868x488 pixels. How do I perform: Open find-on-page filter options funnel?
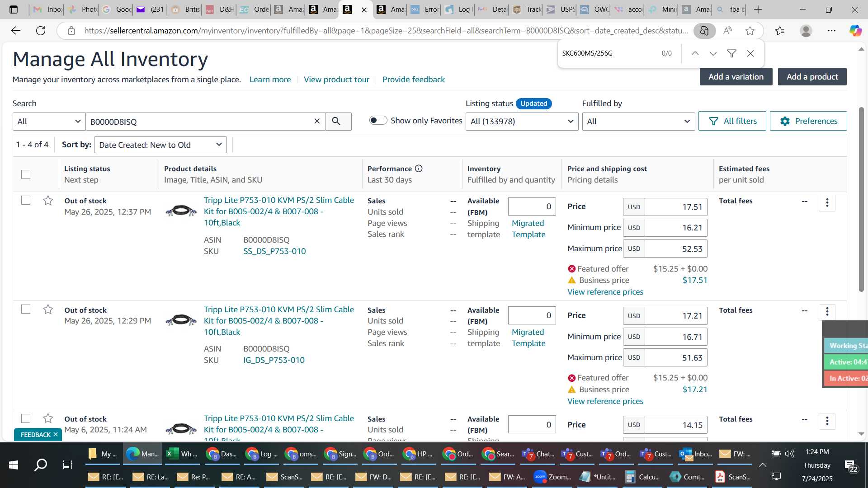pos(731,53)
